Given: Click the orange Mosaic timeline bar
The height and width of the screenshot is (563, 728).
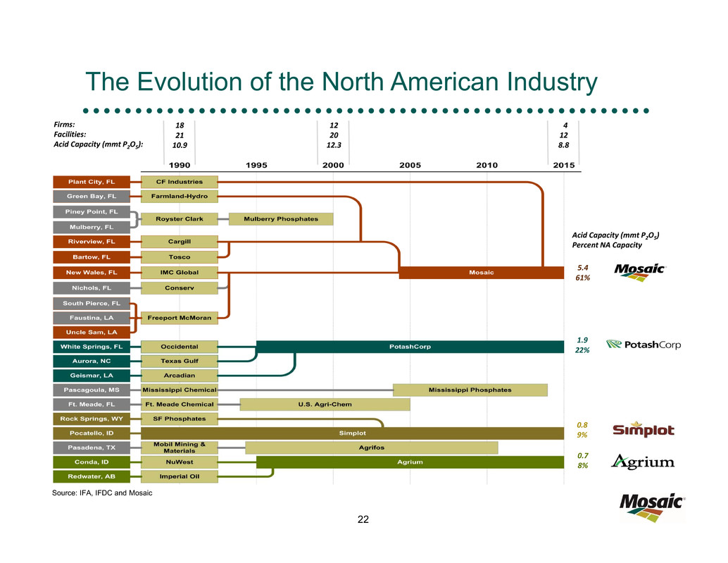Looking at the screenshot, I should click(482, 273).
